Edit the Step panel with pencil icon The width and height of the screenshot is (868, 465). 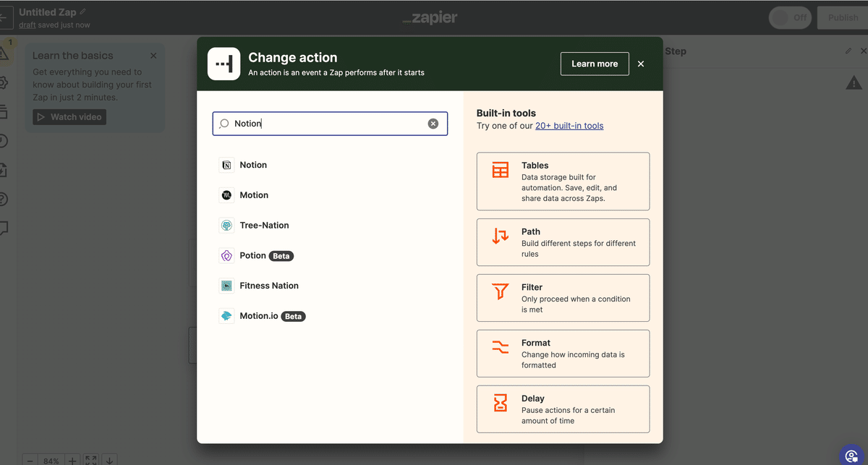coord(848,51)
